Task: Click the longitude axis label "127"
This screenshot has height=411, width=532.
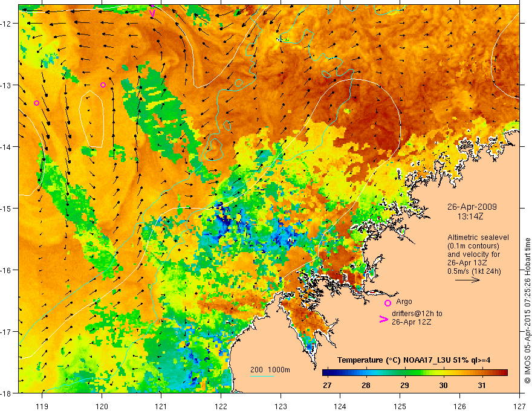Action: tap(519, 406)
